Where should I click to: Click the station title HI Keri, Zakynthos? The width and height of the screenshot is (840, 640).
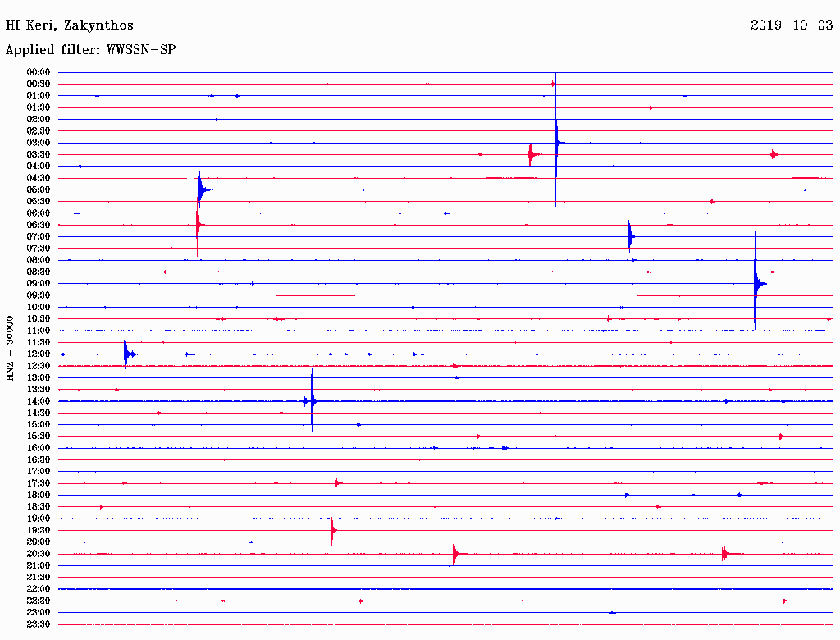(x=69, y=25)
